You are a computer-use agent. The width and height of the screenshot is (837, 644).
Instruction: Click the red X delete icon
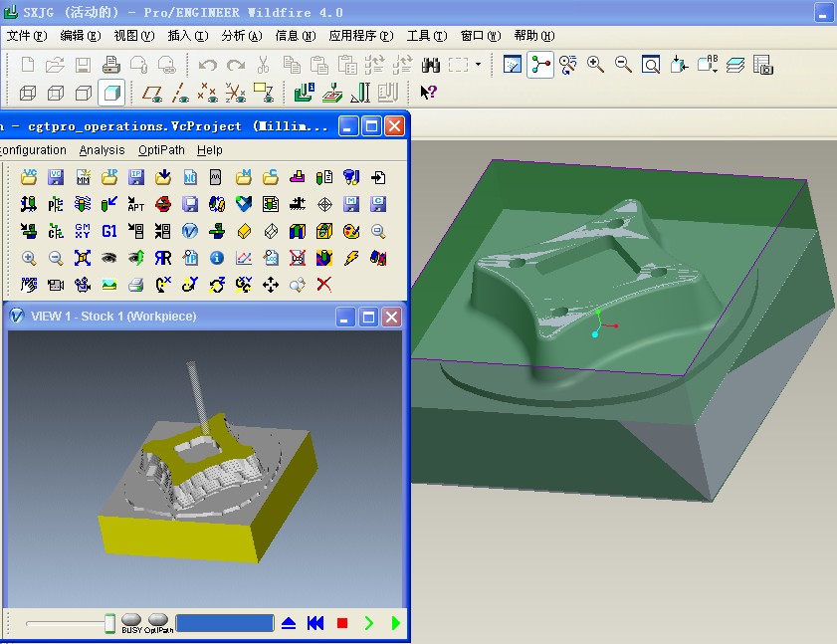[324, 285]
